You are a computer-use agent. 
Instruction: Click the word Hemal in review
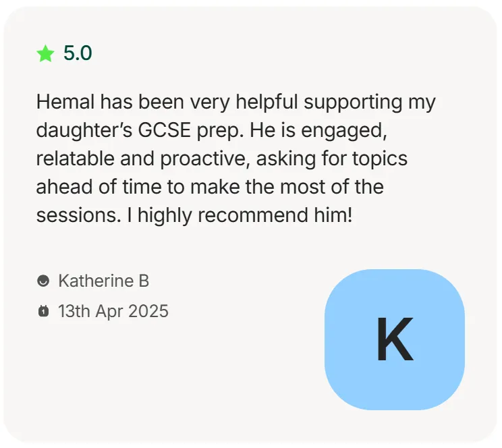click(65, 102)
